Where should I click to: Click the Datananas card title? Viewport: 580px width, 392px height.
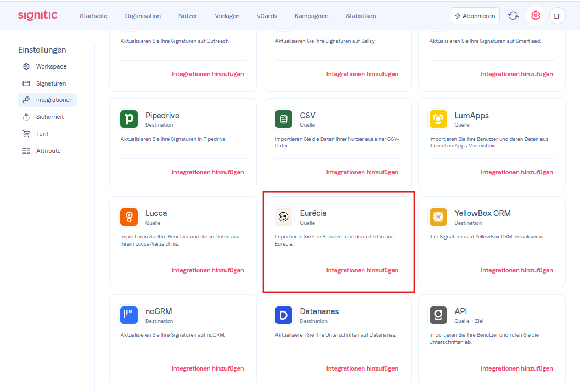(319, 311)
